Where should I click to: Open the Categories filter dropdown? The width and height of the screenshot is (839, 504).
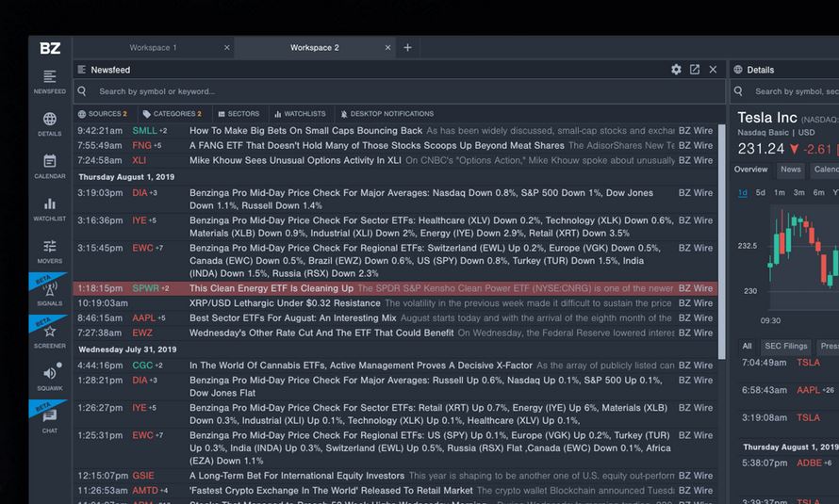173,114
